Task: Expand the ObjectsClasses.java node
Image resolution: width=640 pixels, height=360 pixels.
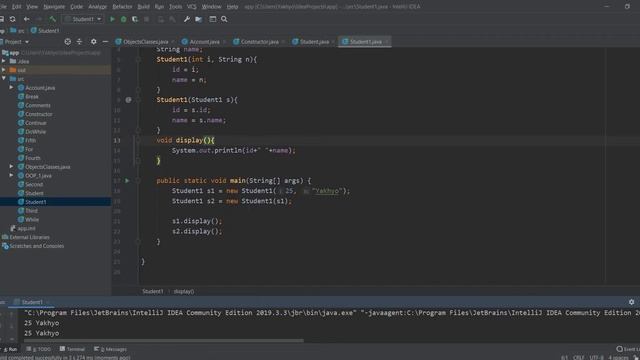Action: click(x=11, y=167)
